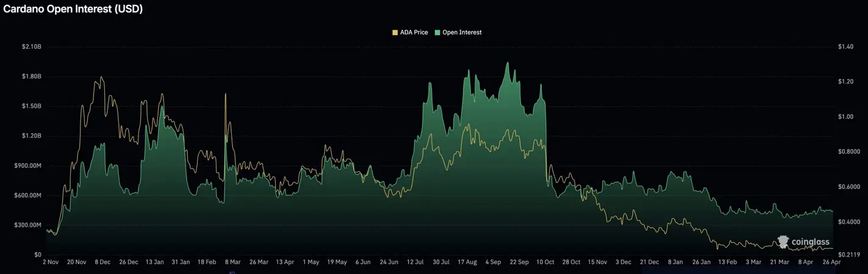Click the $0.4000 right axis label
Screen dimensions: 868x274
pyautogui.click(x=849, y=222)
